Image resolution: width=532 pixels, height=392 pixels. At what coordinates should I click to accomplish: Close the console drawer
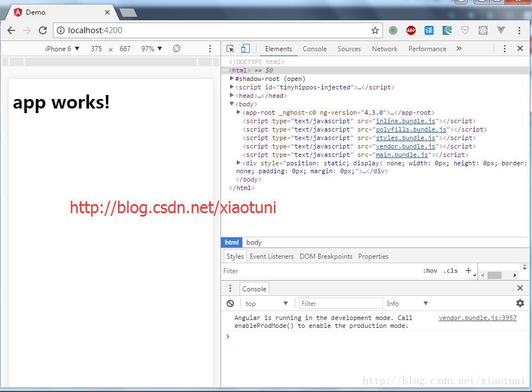520,288
